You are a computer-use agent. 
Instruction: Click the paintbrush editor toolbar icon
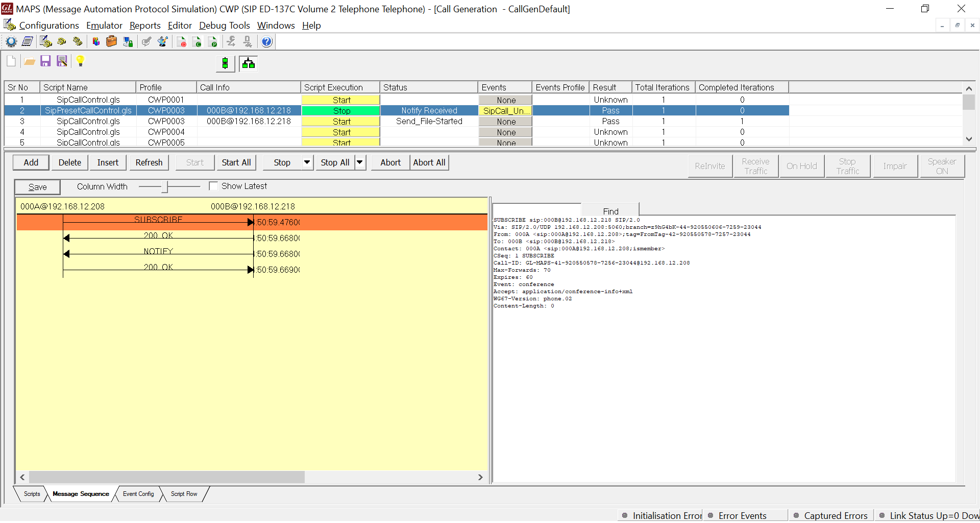[x=163, y=42]
